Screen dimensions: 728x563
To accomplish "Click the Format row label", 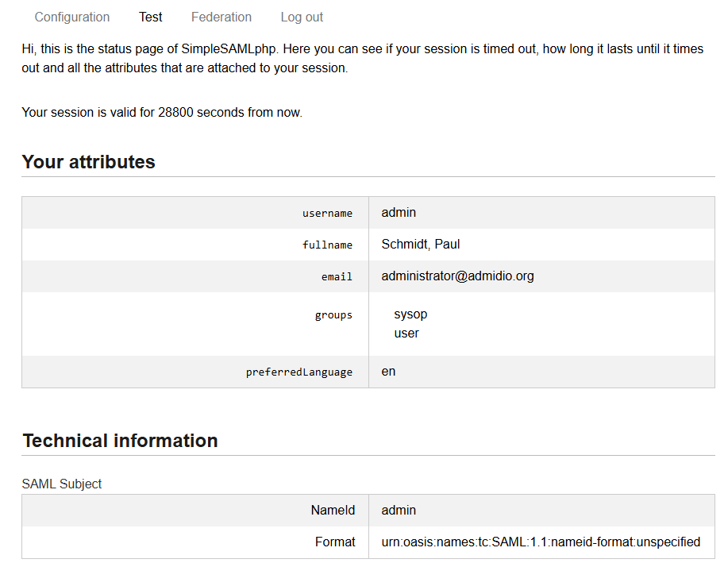I will (x=335, y=542).
